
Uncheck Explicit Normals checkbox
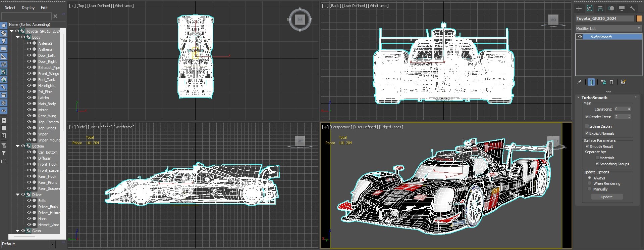pyautogui.click(x=587, y=133)
